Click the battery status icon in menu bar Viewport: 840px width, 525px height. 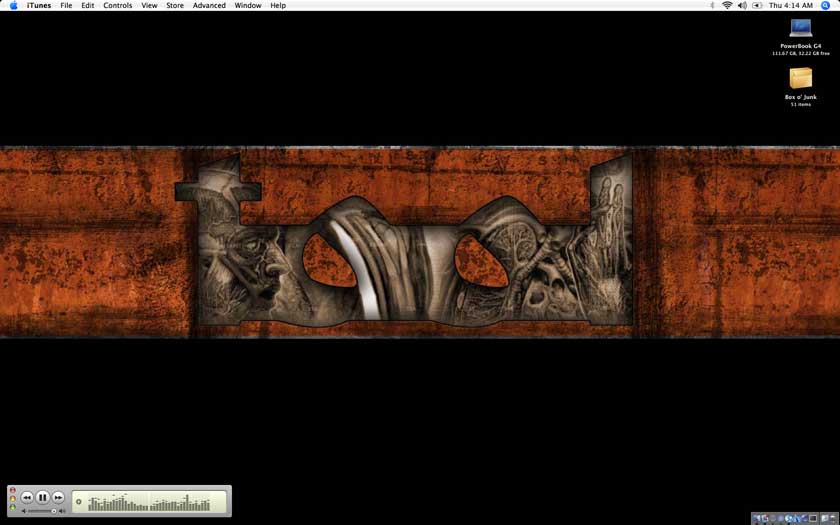[757, 5]
